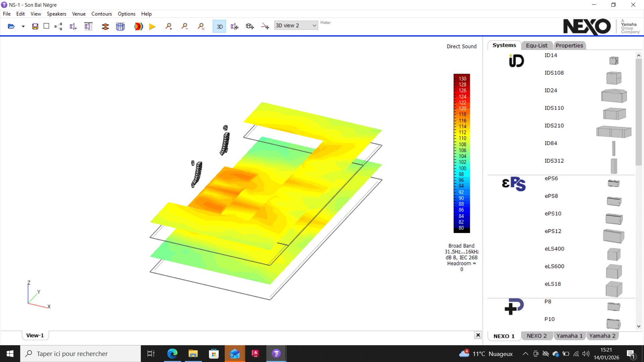Click the systems list scroll-up arrow
This screenshot has height=362, width=644.
pos(639,55)
